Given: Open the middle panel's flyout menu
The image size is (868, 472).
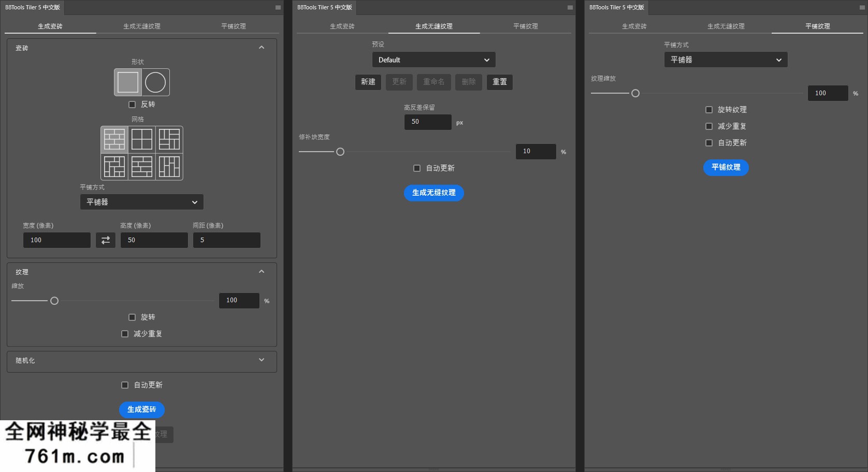Looking at the screenshot, I should click(570, 8).
